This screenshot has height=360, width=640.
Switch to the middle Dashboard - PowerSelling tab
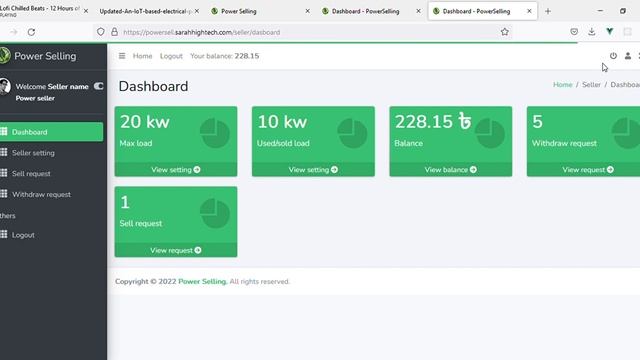click(x=365, y=11)
